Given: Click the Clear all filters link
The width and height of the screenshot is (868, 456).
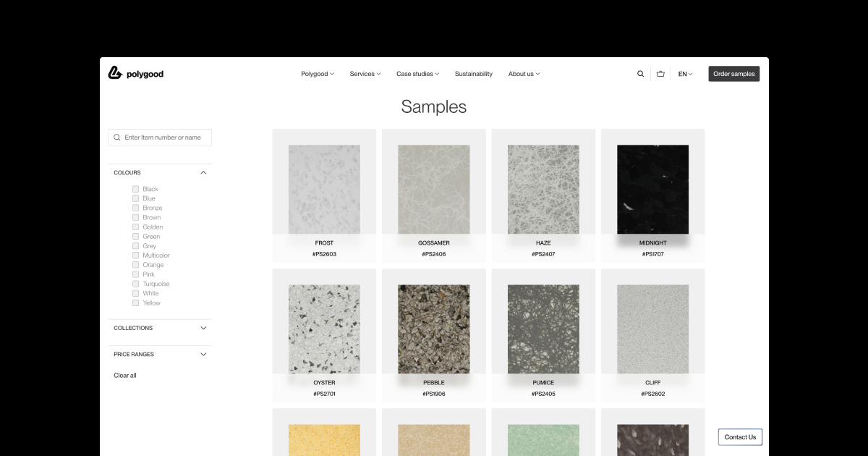Looking at the screenshot, I should click(x=125, y=375).
